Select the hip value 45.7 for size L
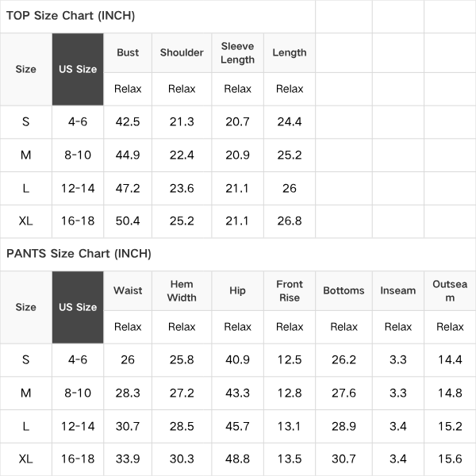 point(237,426)
